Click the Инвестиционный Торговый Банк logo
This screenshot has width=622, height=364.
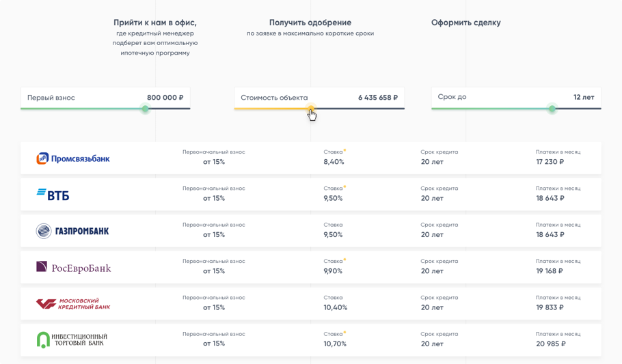(72, 339)
